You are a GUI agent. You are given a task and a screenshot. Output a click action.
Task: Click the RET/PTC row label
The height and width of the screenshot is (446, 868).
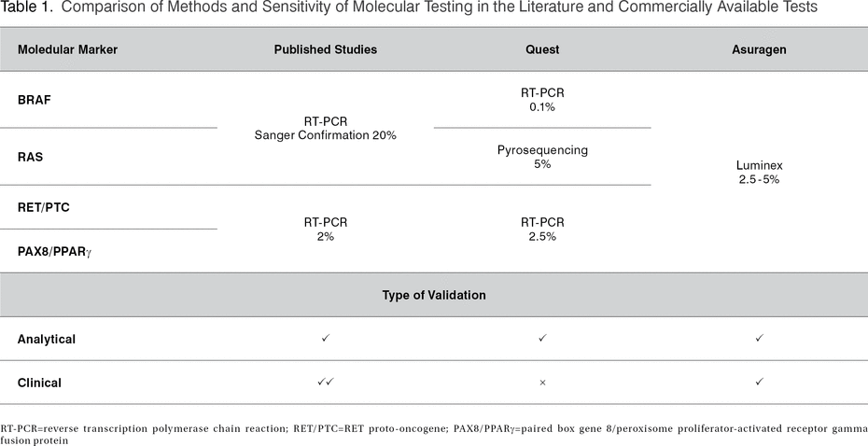point(43,207)
